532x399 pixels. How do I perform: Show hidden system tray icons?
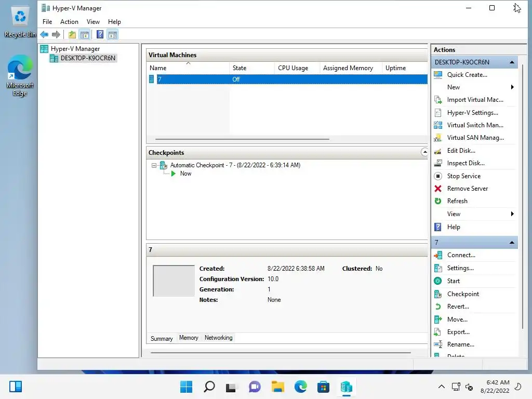(x=442, y=387)
